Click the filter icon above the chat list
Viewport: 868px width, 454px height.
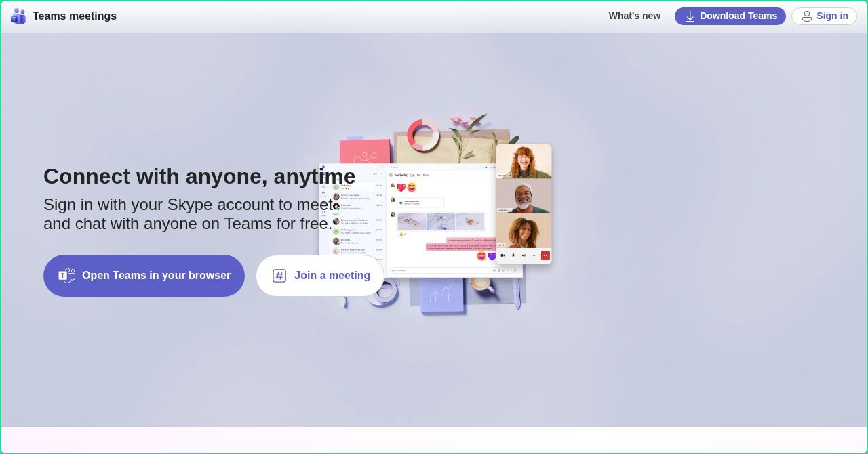pyautogui.click(x=370, y=174)
